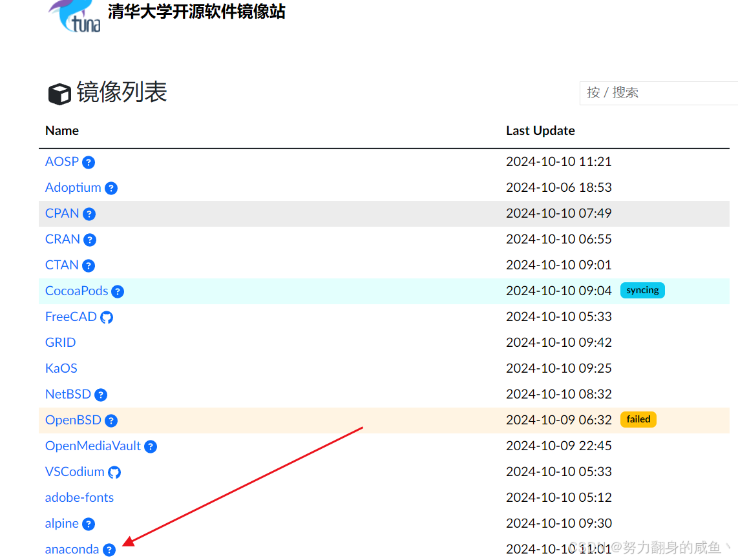Open help icon next to NetBSD
The width and height of the screenshot is (738, 560).
tap(101, 395)
